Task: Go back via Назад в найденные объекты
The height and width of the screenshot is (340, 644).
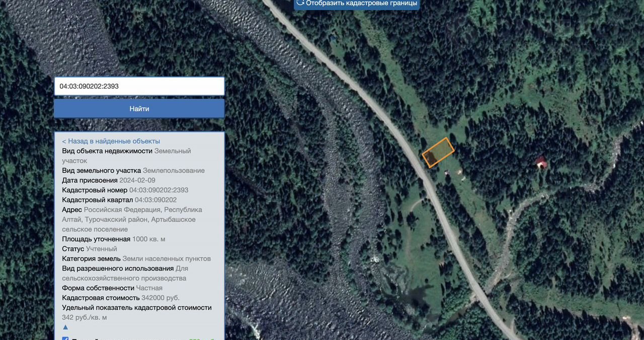Action: click(111, 141)
